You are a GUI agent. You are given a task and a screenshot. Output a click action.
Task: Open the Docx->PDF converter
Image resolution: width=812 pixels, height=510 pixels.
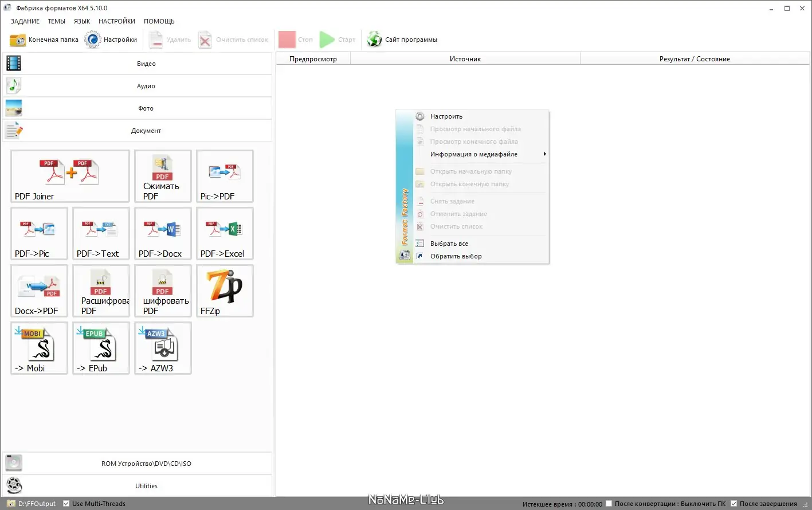[39, 291]
